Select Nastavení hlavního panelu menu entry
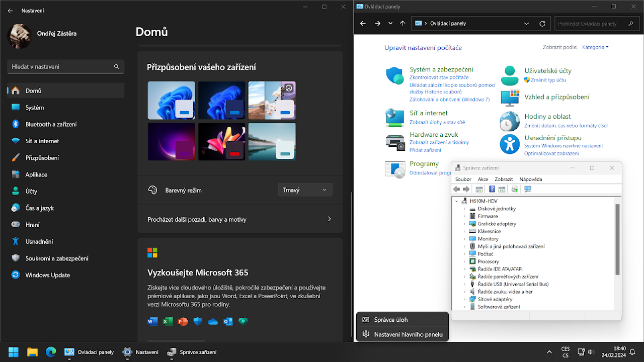Screen dimensions: 644x362 (402, 334)
